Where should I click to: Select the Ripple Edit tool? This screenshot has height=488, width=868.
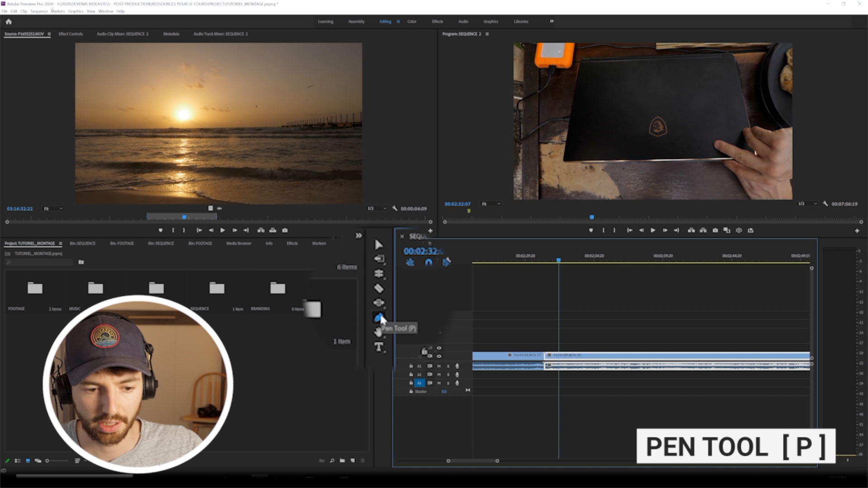click(x=379, y=273)
